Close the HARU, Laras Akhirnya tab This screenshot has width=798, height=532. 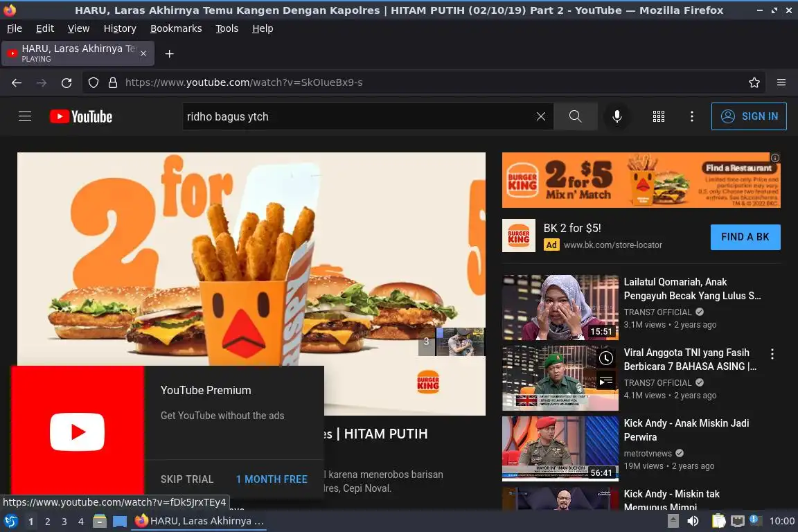(x=143, y=53)
